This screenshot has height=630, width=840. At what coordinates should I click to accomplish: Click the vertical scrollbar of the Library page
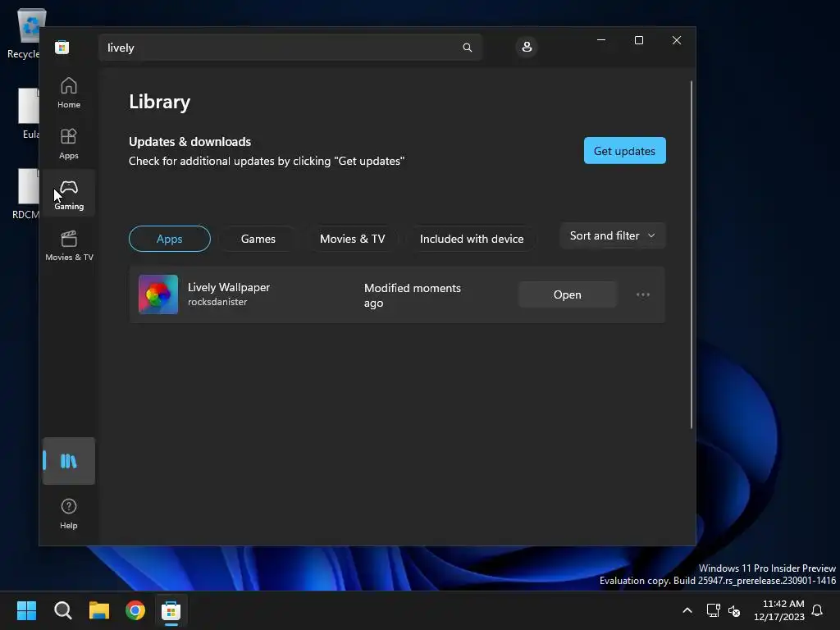click(x=691, y=254)
